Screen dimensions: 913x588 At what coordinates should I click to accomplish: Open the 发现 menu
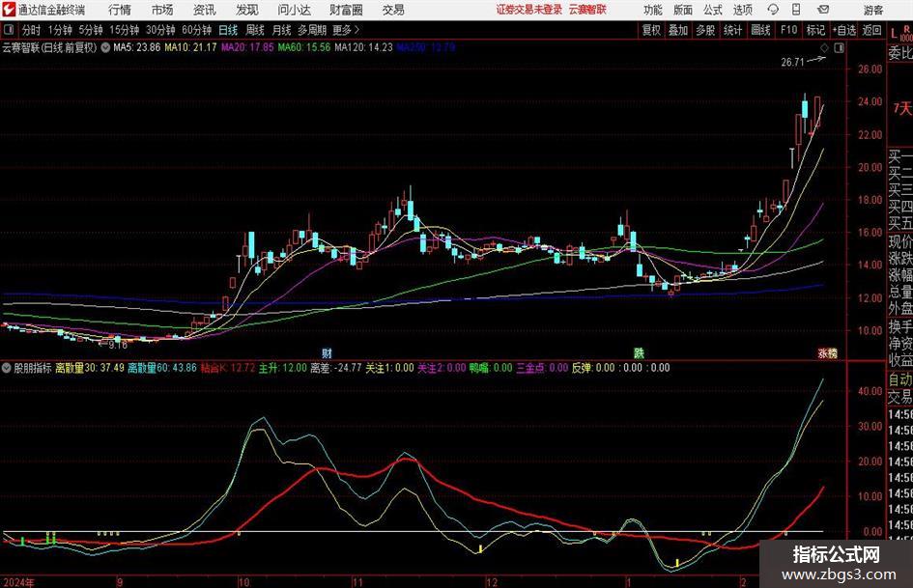pyautogui.click(x=247, y=10)
